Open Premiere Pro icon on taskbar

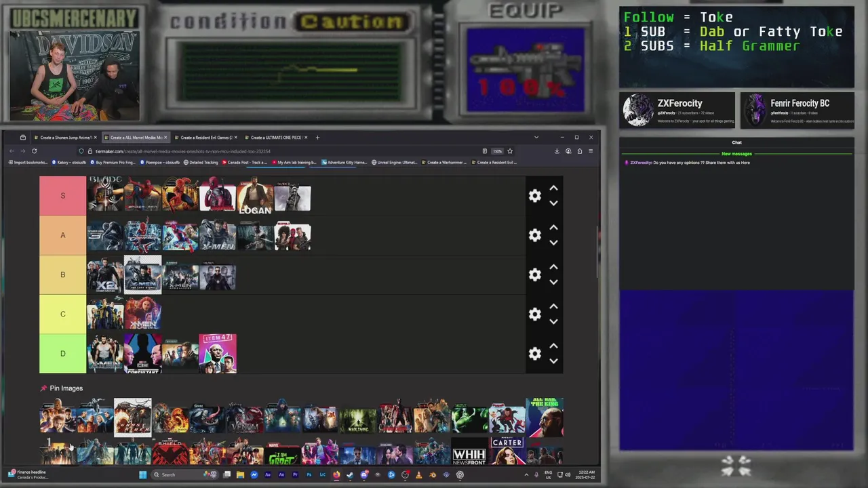(x=295, y=474)
